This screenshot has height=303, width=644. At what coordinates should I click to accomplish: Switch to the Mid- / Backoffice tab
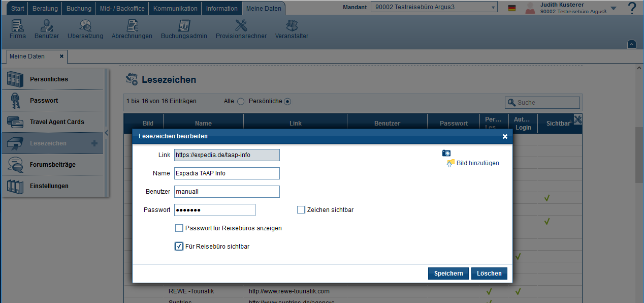(122, 9)
